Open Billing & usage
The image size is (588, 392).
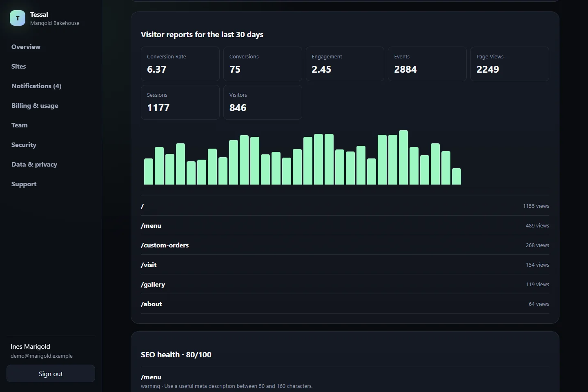click(35, 106)
